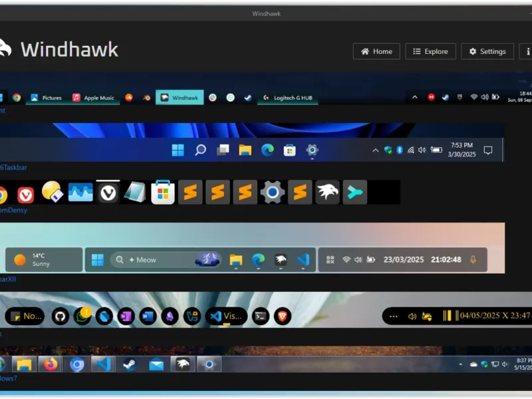Select the No... pill taskbar item
The height and width of the screenshot is (399, 532).
pos(25,317)
